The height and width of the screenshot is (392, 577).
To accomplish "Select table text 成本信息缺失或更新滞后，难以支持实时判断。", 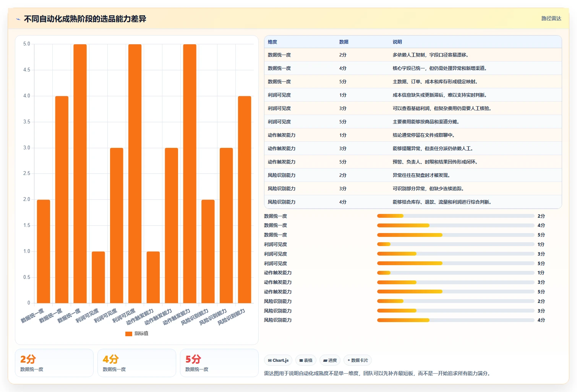I will click(x=440, y=95).
